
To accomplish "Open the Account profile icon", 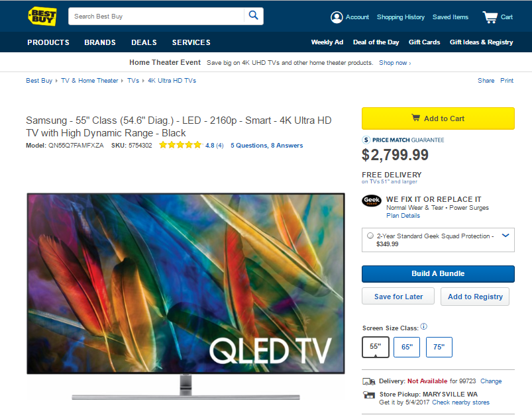I will click(337, 17).
